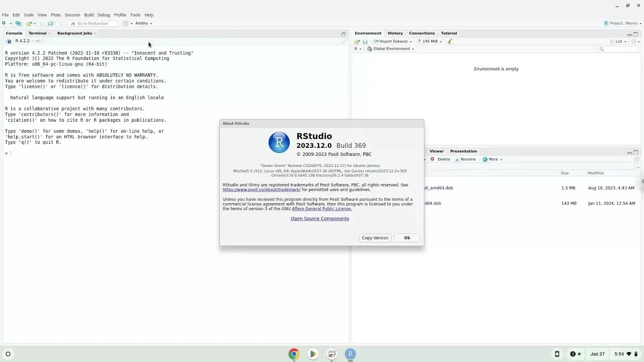This screenshot has height=362, width=644.
Task: Create a new file with the green plus icon
Action: pyautogui.click(x=4, y=23)
